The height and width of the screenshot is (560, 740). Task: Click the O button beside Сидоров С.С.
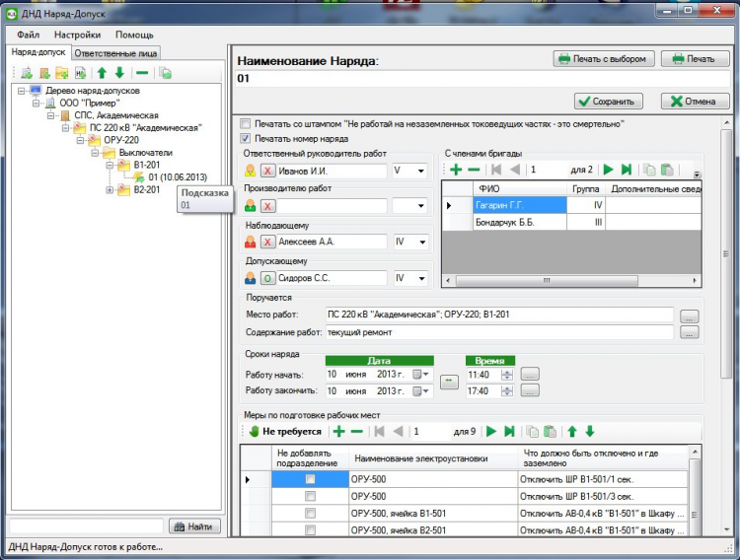pyautogui.click(x=267, y=278)
